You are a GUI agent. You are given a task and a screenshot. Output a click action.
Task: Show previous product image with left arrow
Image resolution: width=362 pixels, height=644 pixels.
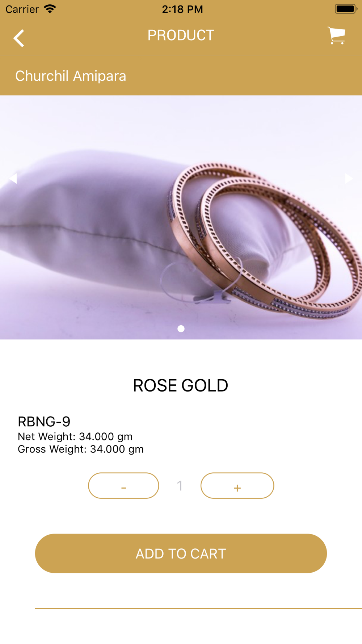tap(13, 178)
